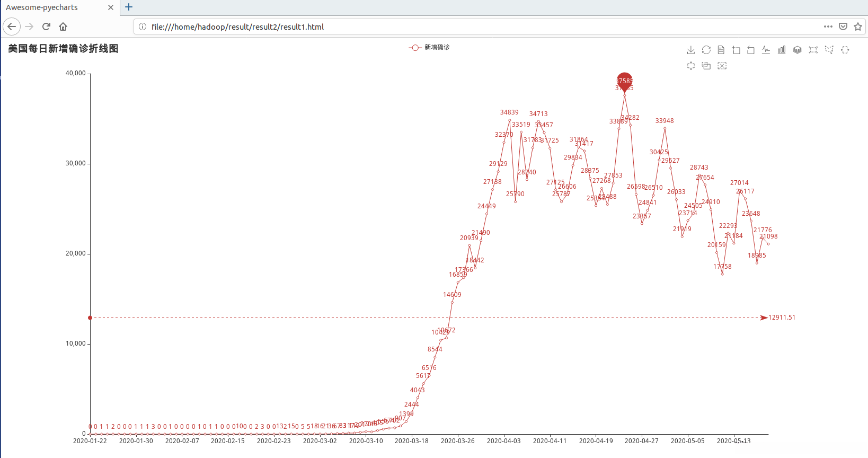Image resolution: width=868 pixels, height=458 pixels.
Task: Click the data label 21098
Action: [768, 236]
